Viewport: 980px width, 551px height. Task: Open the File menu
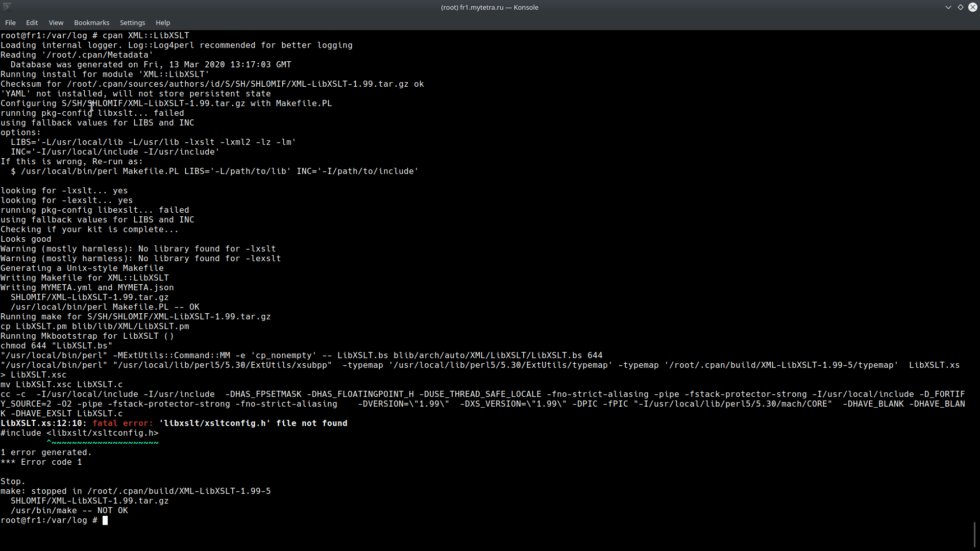(x=10, y=22)
